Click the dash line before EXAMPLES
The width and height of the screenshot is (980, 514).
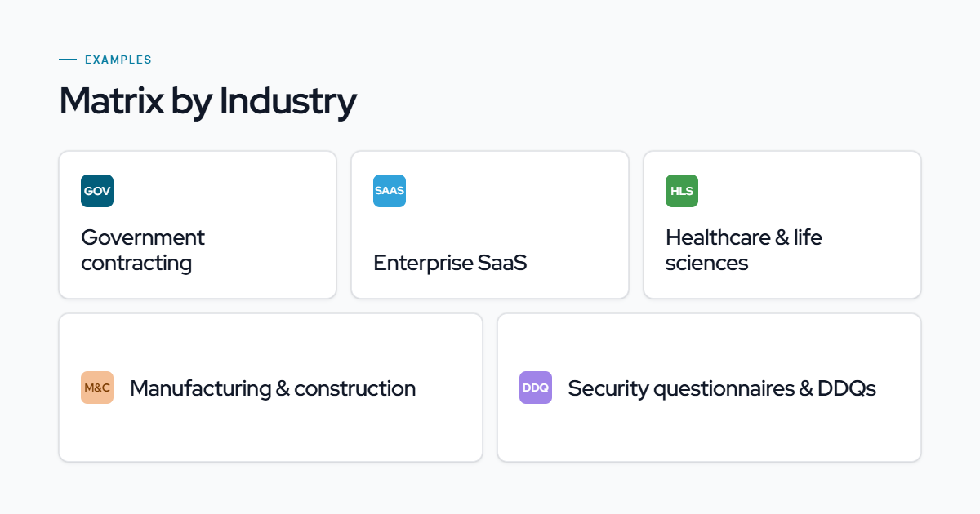68,60
